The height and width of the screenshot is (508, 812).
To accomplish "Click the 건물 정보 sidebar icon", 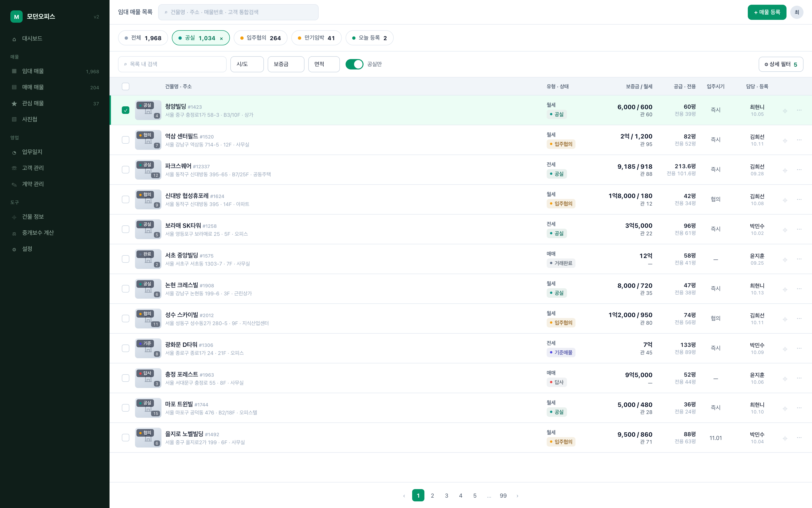I will [14, 217].
